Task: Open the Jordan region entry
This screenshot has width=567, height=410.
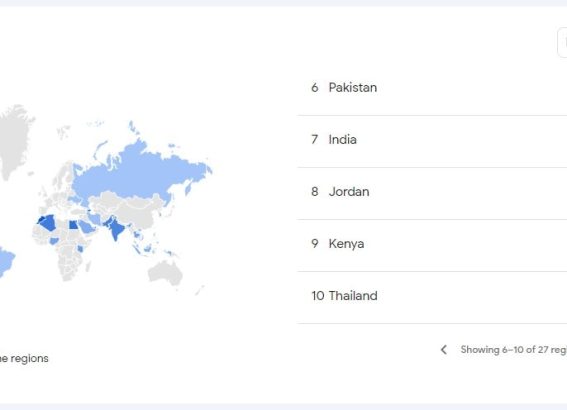Action: [x=432, y=192]
